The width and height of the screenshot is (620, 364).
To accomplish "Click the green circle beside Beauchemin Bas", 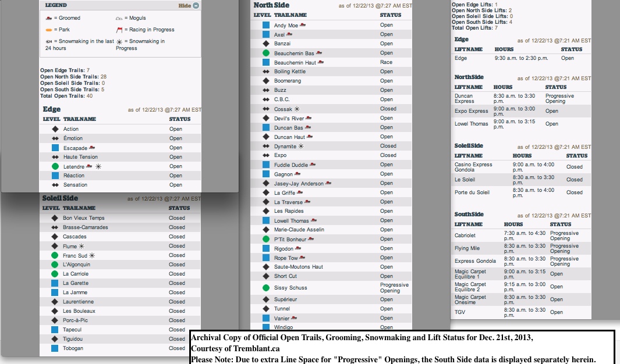I will 266,53.
